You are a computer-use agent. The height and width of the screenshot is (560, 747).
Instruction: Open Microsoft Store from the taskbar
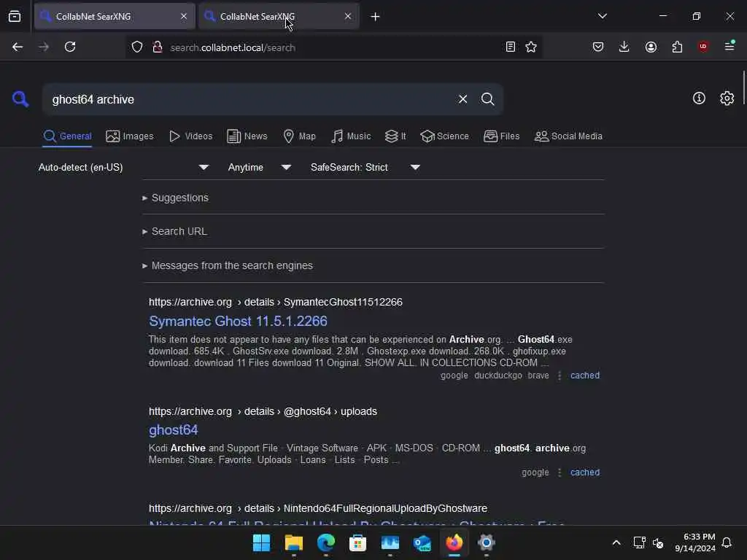pos(357,542)
